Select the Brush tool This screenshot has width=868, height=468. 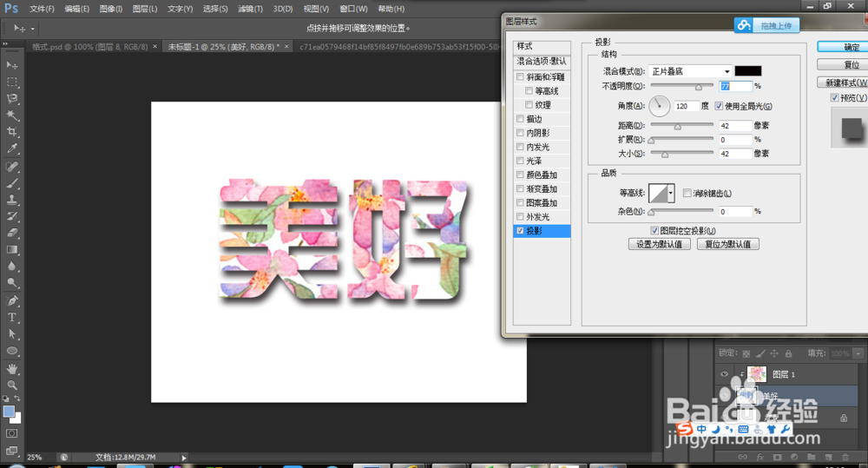coord(11,183)
